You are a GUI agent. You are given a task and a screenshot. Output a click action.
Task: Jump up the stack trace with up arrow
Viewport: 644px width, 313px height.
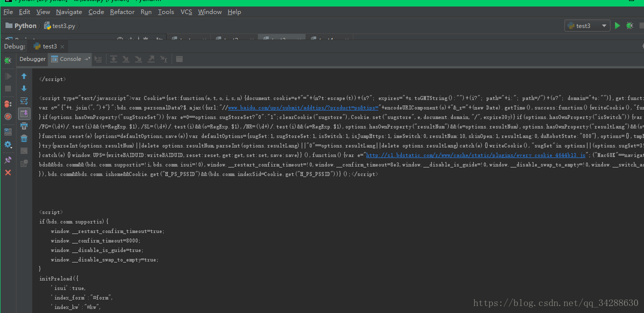(24, 76)
